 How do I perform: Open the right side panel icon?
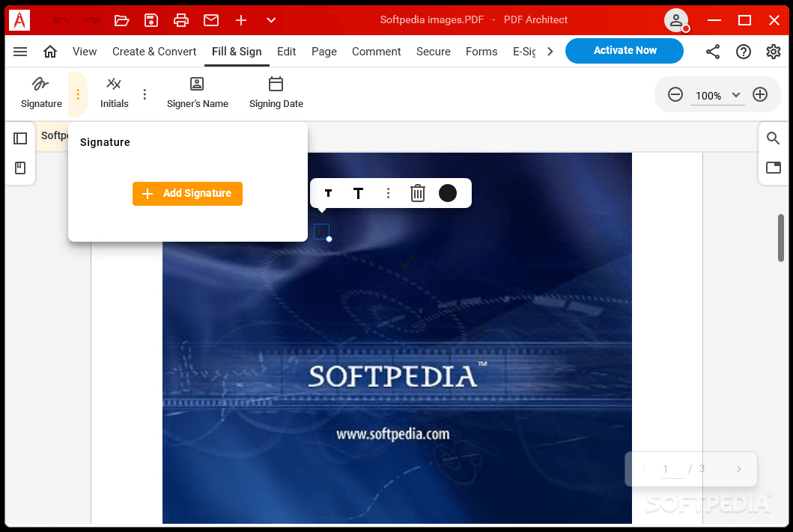774,168
